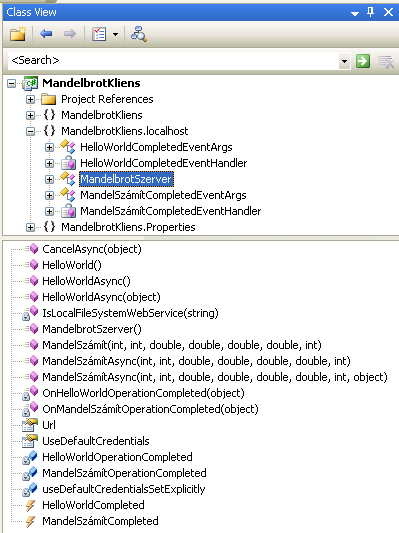Select the Project References folder
Screen dimensions: 399x533
[107, 99]
